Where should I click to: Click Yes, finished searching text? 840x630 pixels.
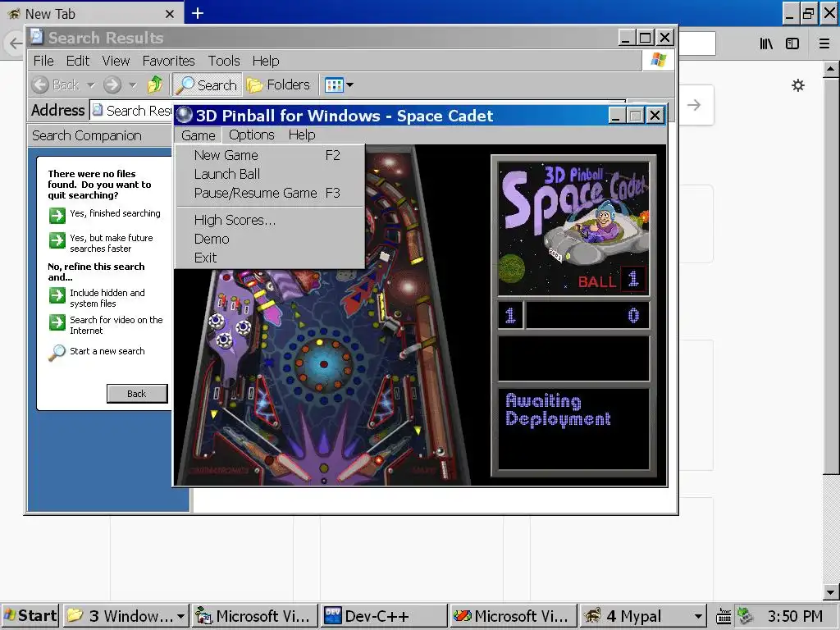[x=115, y=213]
